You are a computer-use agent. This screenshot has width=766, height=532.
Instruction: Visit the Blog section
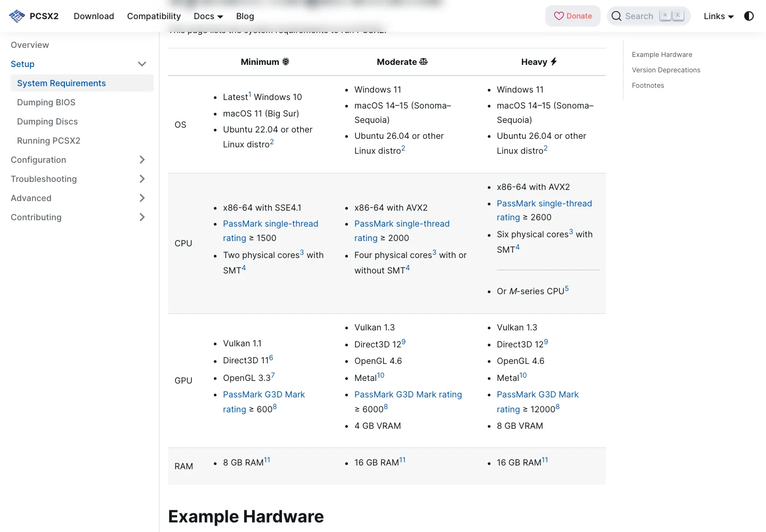pyautogui.click(x=245, y=16)
